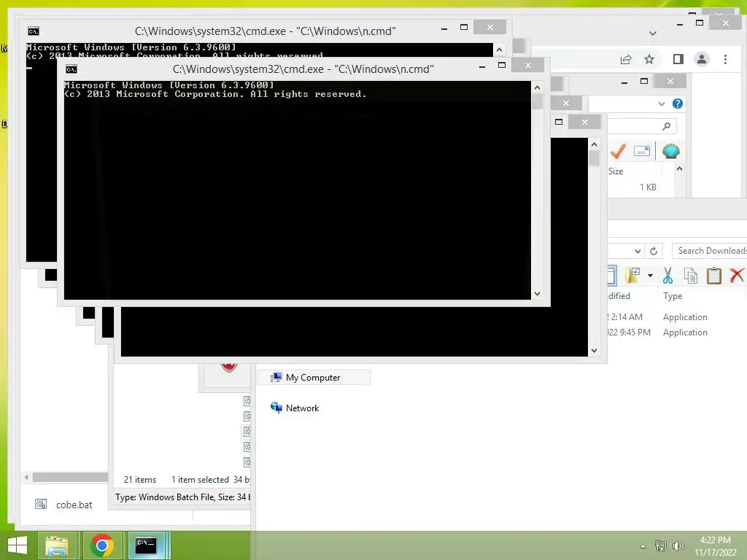Close the front cmd window
Screen dimensions: 747x560
(528, 65)
